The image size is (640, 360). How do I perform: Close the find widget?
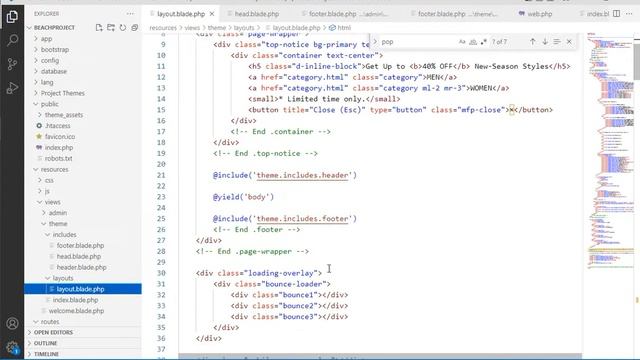click(x=569, y=42)
